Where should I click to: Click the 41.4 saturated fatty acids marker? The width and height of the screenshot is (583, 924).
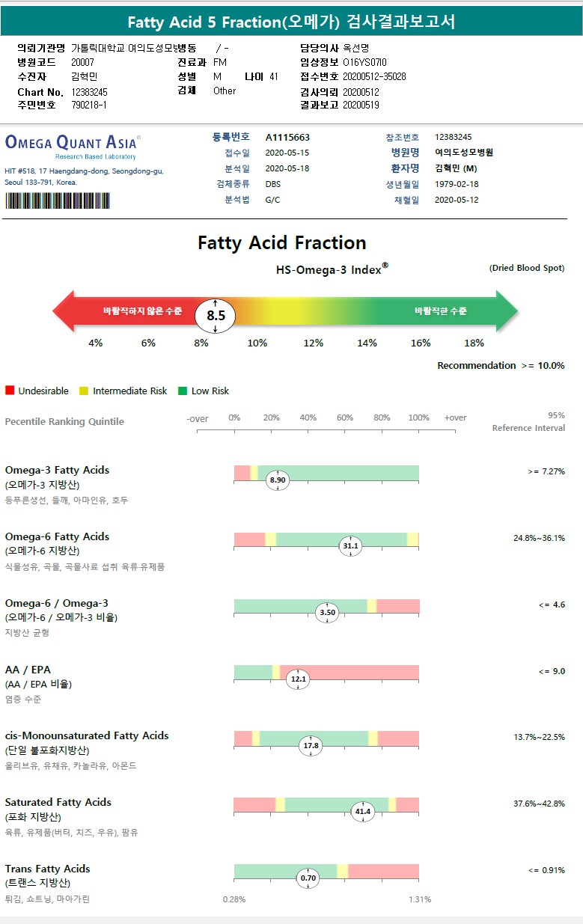click(363, 811)
